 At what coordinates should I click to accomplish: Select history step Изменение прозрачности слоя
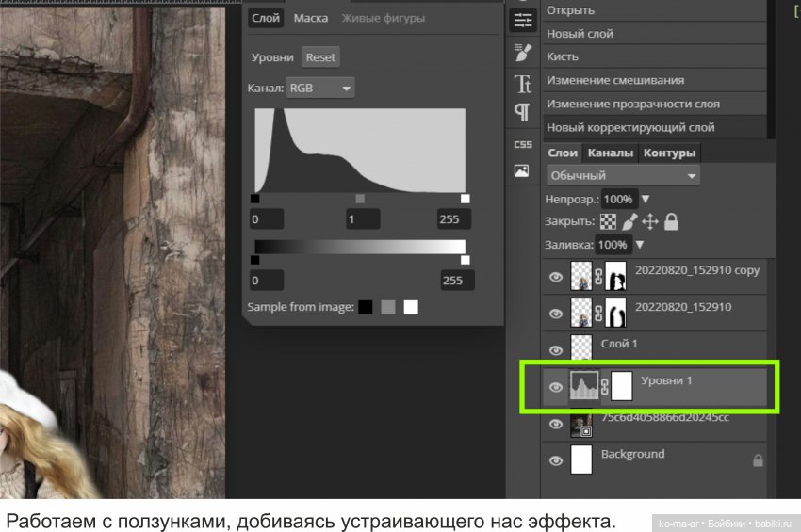(x=654, y=104)
